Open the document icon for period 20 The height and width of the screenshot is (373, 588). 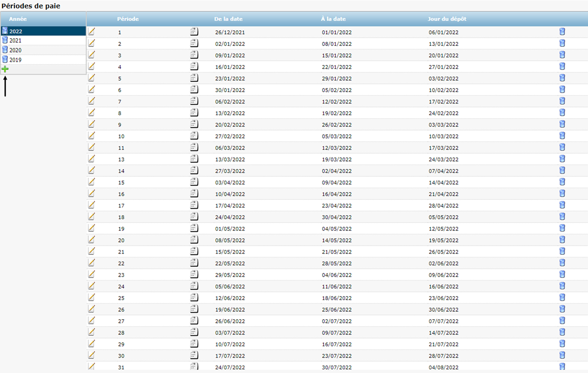pyautogui.click(x=194, y=240)
